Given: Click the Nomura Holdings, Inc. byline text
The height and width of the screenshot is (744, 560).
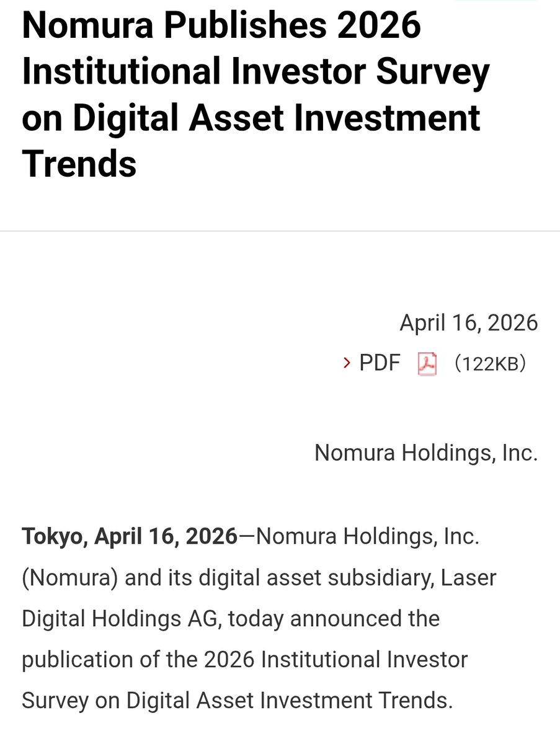Looking at the screenshot, I should tap(425, 453).
